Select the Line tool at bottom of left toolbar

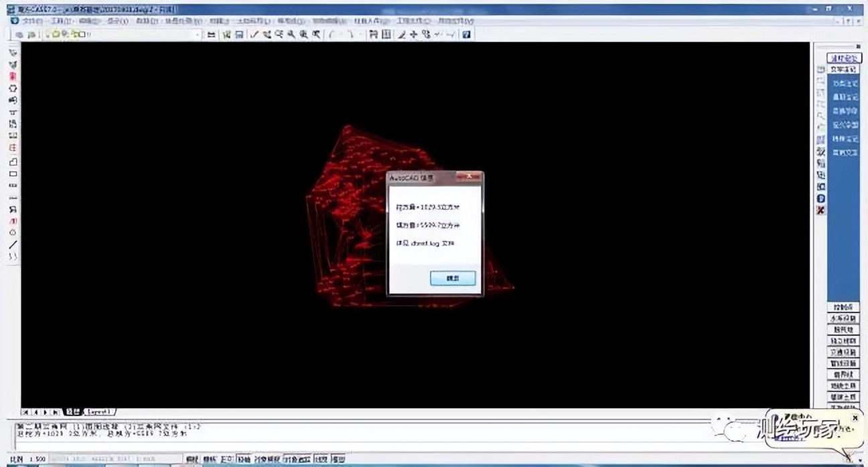(x=13, y=245)
